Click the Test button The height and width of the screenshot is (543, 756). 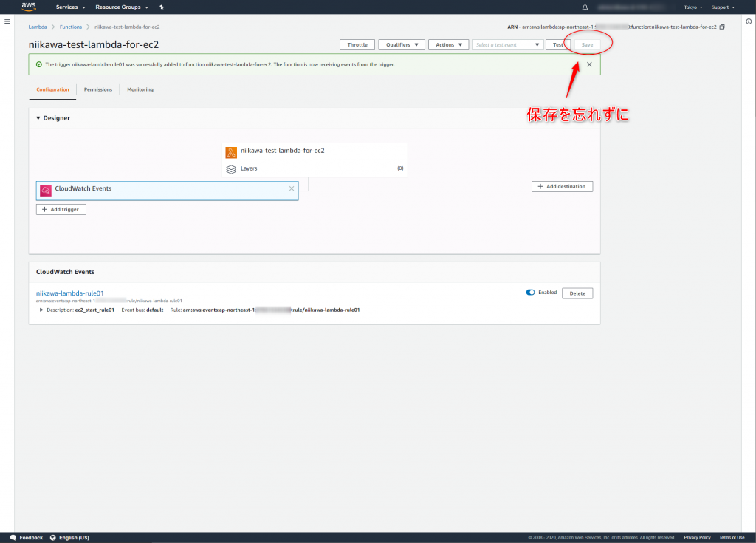tap(558, 45)
